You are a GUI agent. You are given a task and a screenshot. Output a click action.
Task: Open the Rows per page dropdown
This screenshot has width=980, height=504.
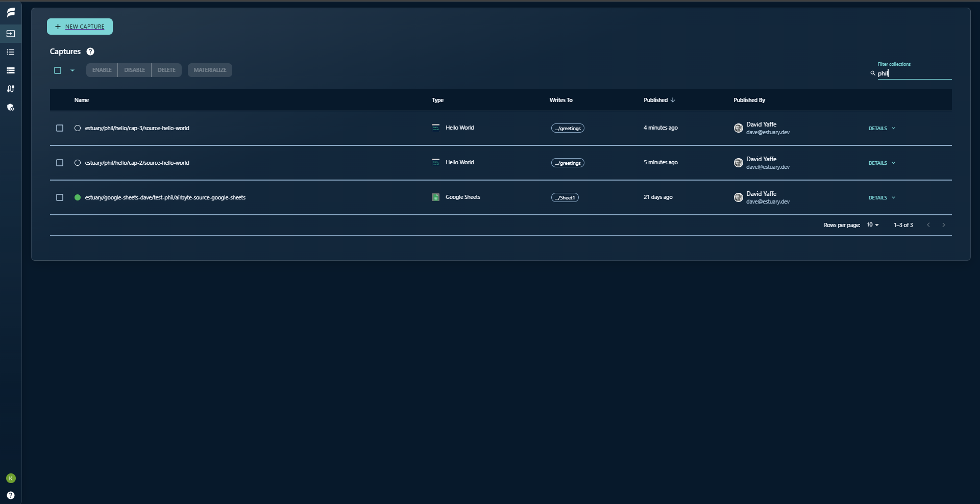point(872,224)
